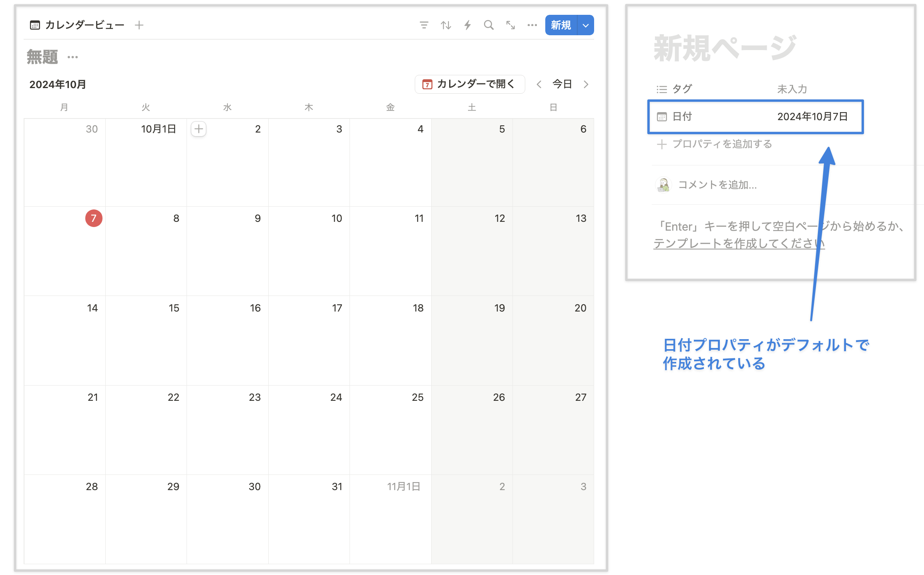This screenshot has height=575, width=924.
Task: Click the タグ property label
Action: pyautogui.click(x=682, y=89)
